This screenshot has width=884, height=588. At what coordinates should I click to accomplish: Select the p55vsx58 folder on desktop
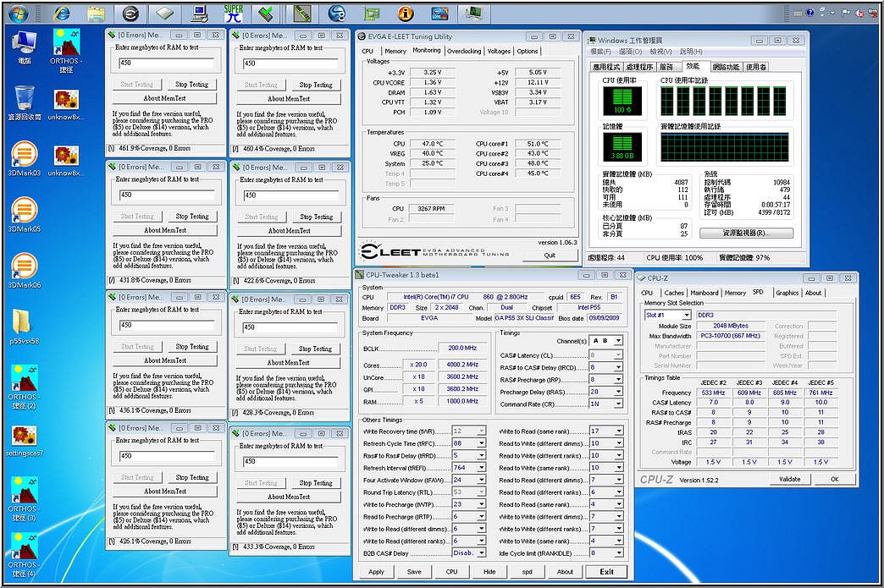(x=25, y=326)
